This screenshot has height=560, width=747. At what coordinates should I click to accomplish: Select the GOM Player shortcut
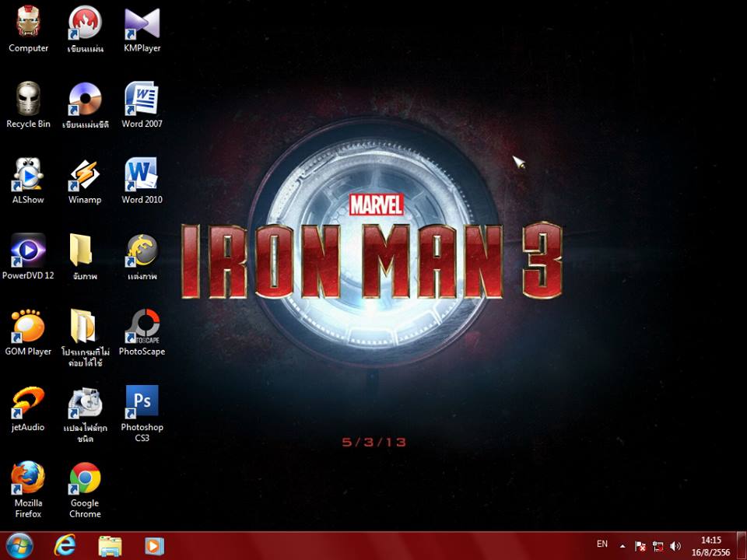pyautogui.click(x=28, y=332)
